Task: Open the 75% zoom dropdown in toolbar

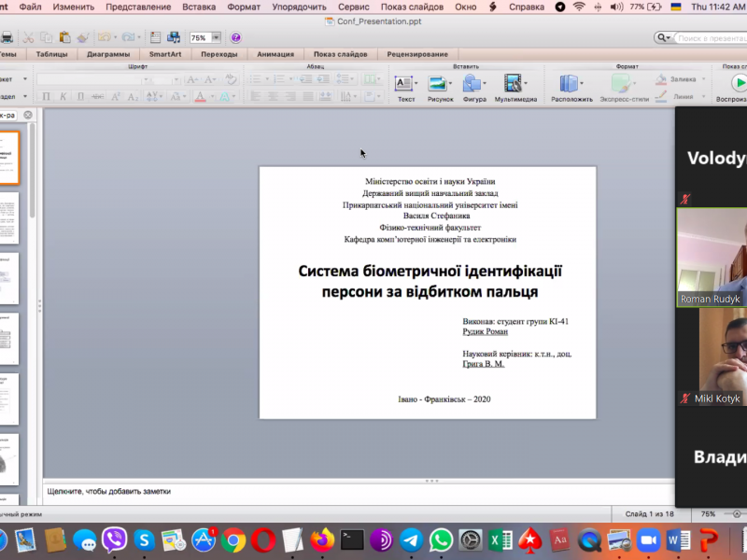Action: [x=216, y=38]
